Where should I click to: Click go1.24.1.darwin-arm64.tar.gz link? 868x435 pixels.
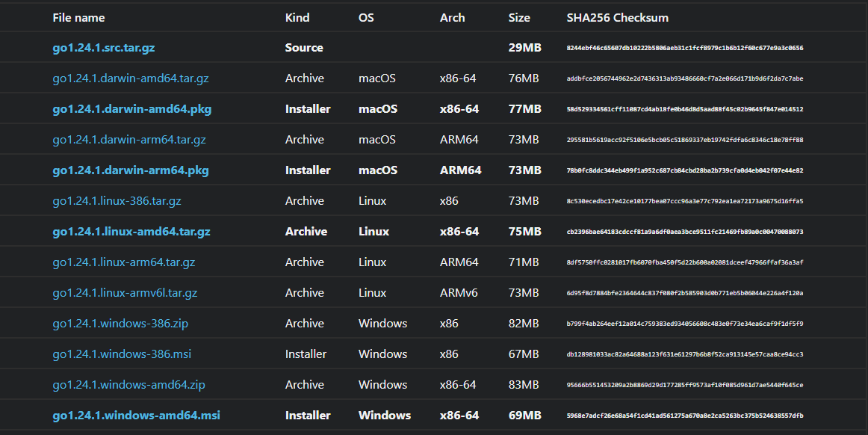(128, 140)
